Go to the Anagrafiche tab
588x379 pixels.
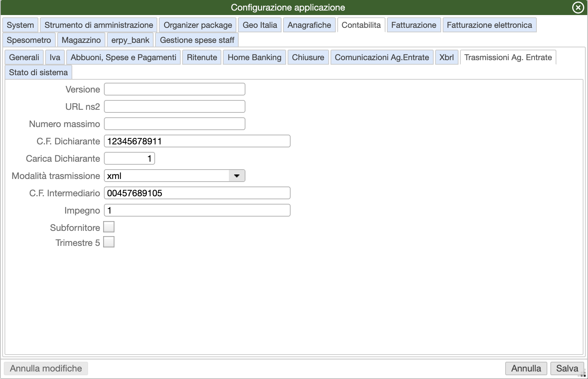tap(309, 25)
